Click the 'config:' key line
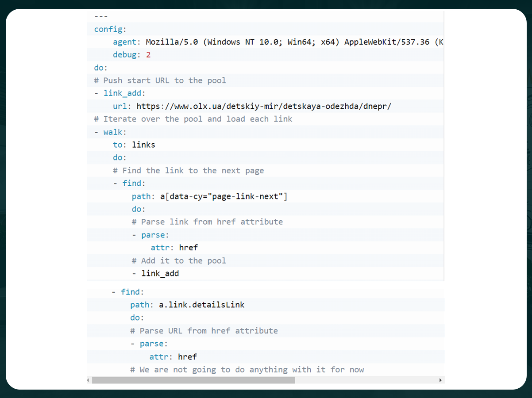This screenshot has width=532, height=398. [x=110, y=29]
